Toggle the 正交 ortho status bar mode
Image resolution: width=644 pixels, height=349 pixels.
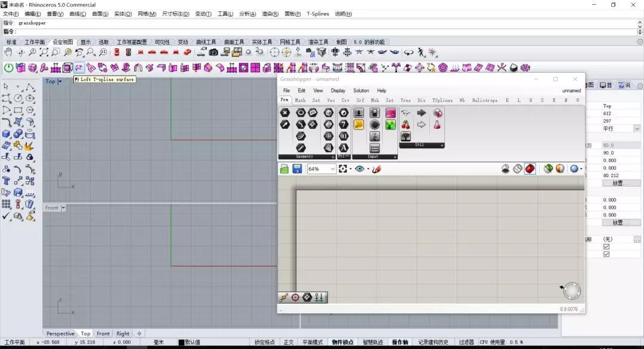coord(289,342)
